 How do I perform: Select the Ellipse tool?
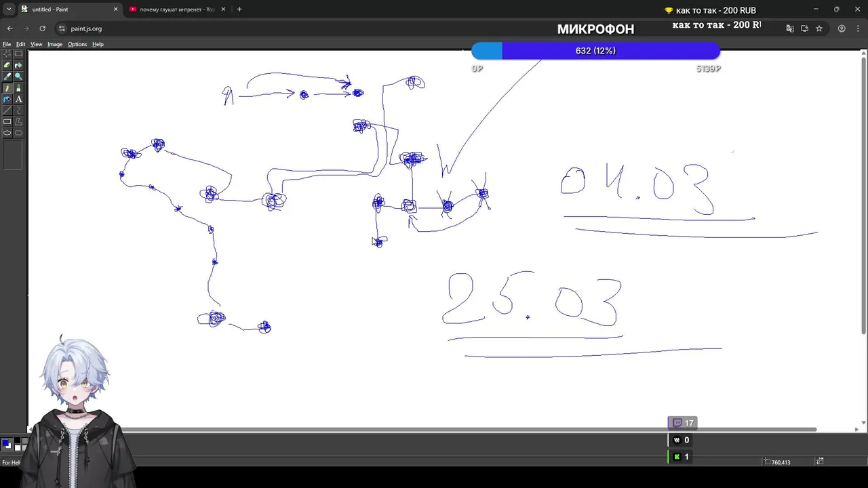tap(7, 133)
